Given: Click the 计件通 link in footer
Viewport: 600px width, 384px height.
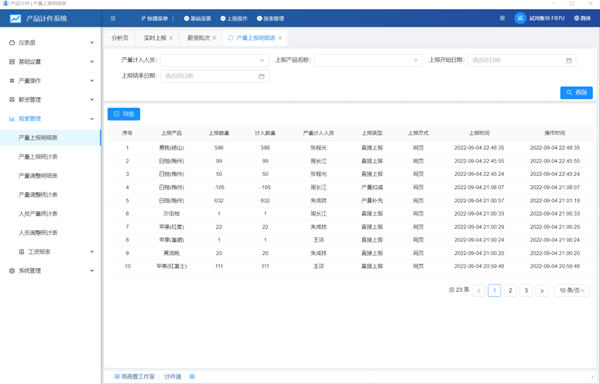Looking at the screenshot, I should tap(173, 377).
